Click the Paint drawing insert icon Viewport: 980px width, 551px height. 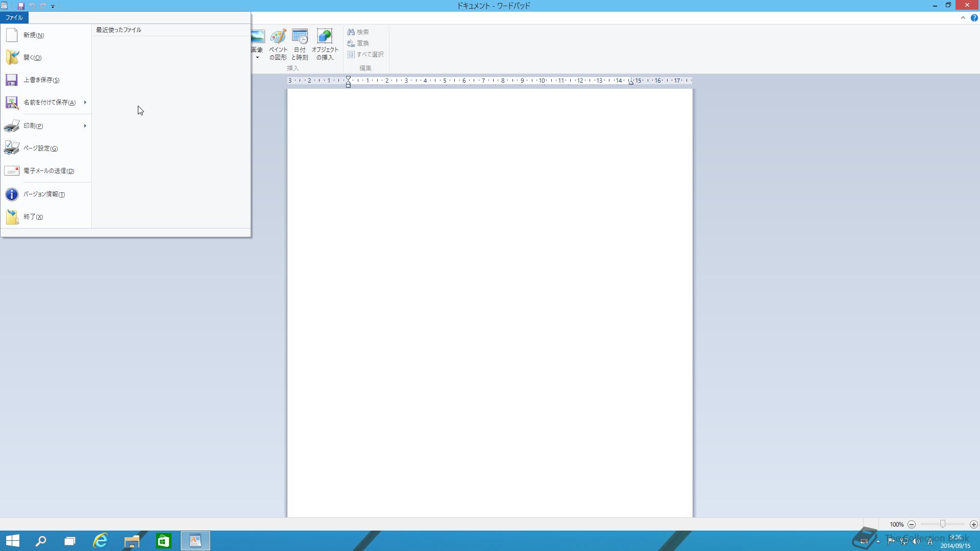(x=278, y=37)
